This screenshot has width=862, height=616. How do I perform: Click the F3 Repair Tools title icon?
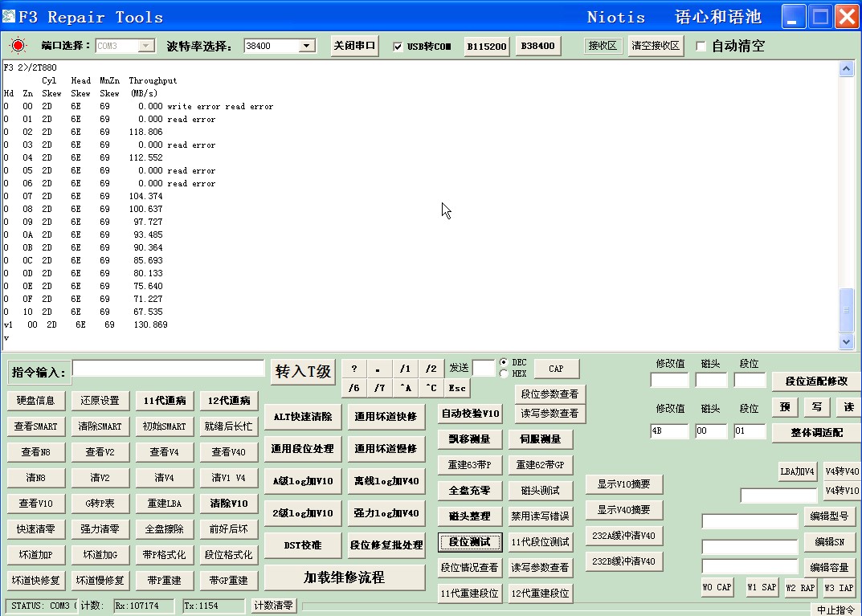(8, 17)
